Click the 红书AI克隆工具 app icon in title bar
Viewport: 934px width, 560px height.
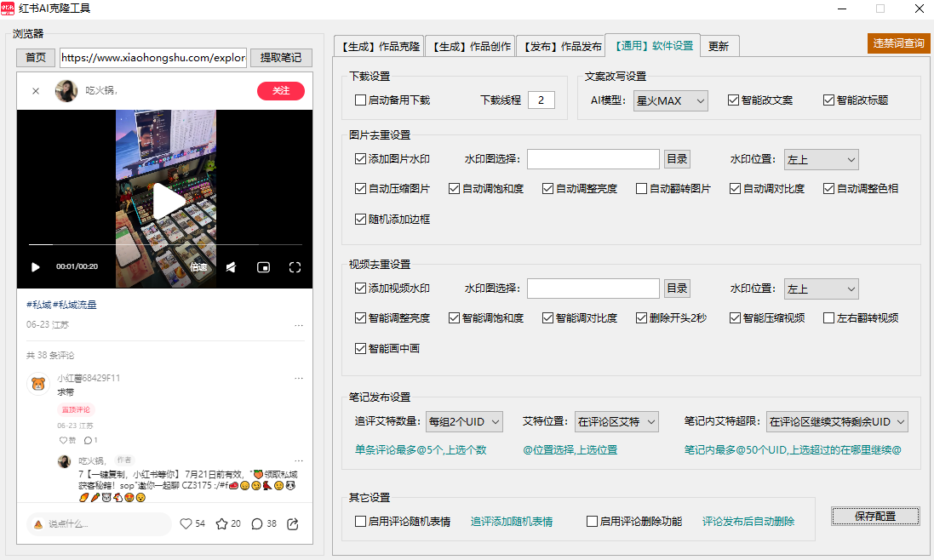click(8, 9)
